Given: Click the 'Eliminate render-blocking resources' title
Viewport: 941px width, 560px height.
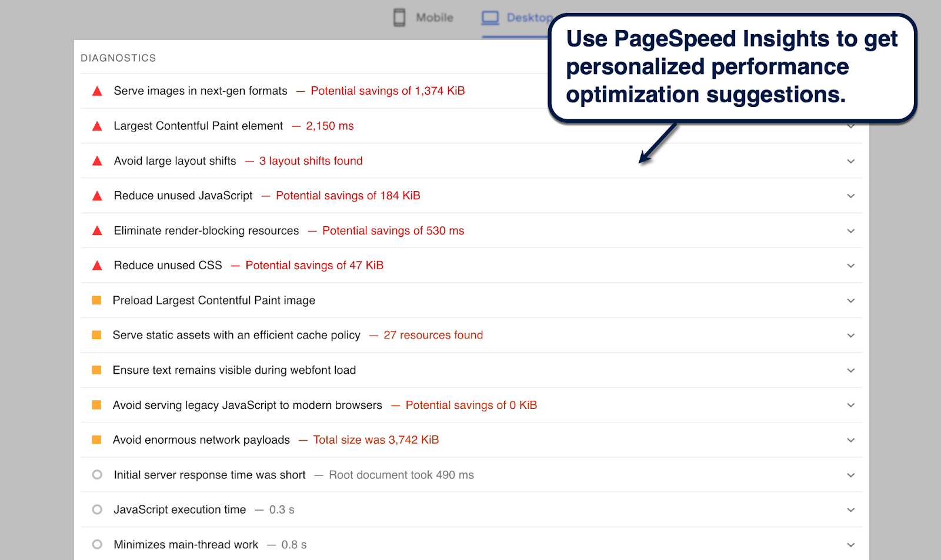Looking at the screenshot, I should click(x=206, y=231).
